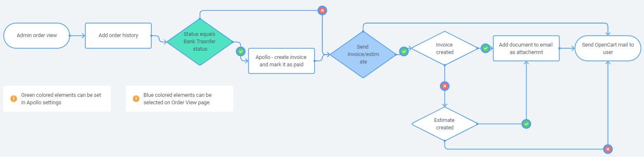Select green Status equals Bank Transfer diamond
This screenshot has width=644, height=157.
(x=200, y=42)
